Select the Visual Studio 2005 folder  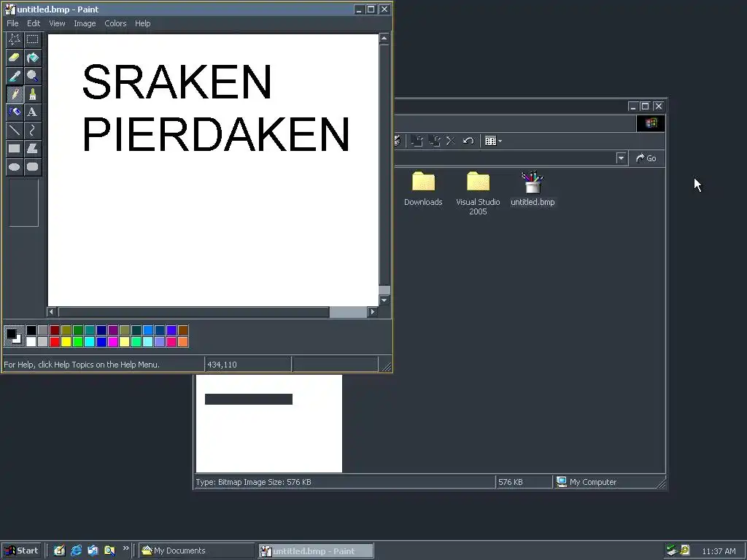tap(478, 193)
